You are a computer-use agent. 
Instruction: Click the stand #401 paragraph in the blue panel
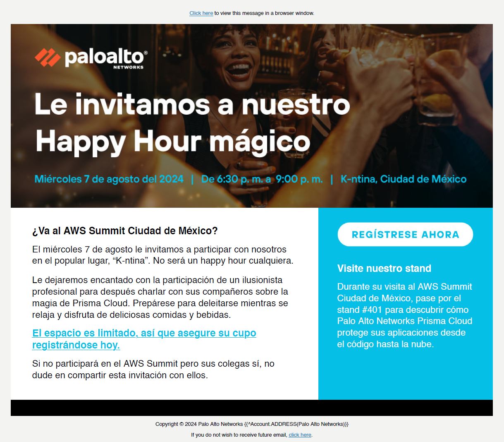[405, 315]
